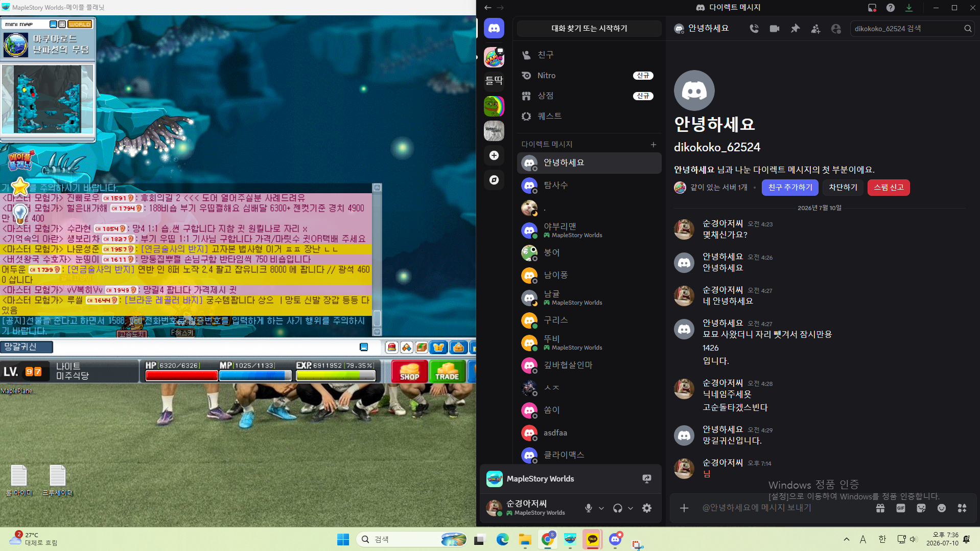Image resolution: width=980 pixels, height=551 pixels.
Task: Click the red siren icon in game toolbar
Action: (392, 348)
